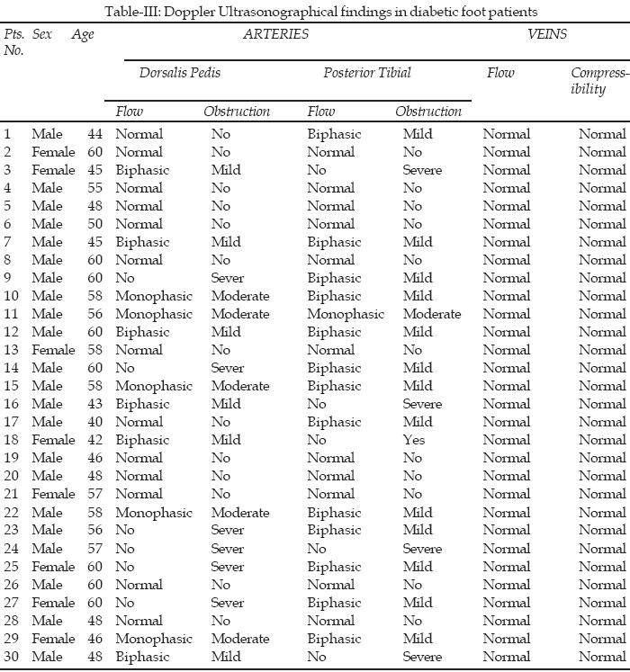Click the "Pts. No." column header
Viewport: 630px width, 672px height.
coord(13,42)
